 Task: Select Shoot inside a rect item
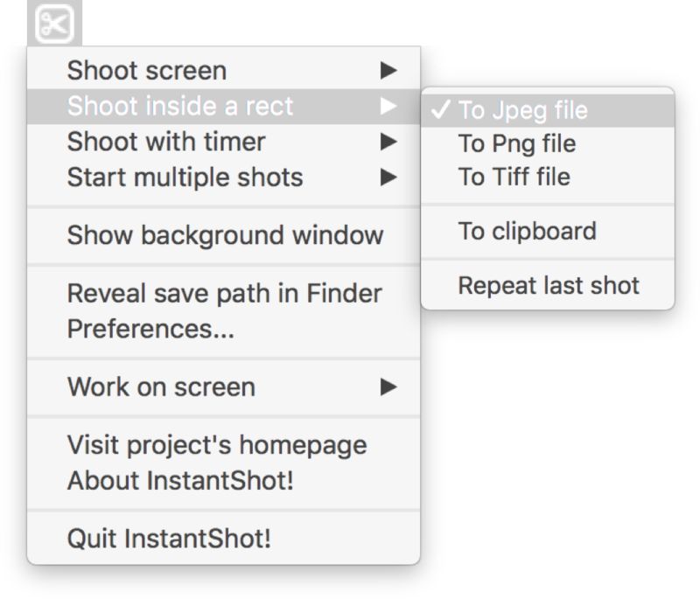[180, 107]
